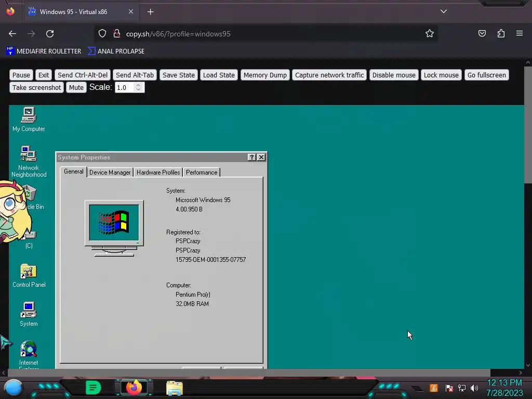The width and height of the screenshot is (532, 399).
Task: Click the 'Microsoft Windows 95' text
Action: pos(203,200)
